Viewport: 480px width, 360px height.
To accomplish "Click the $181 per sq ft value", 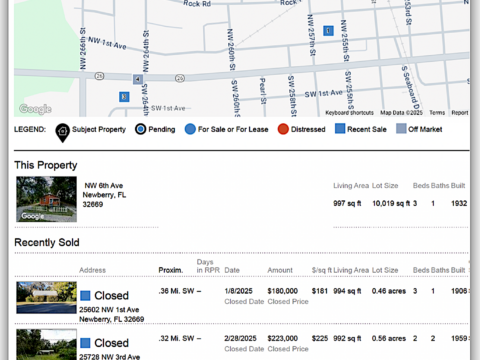I will click(x=320, y=291).
